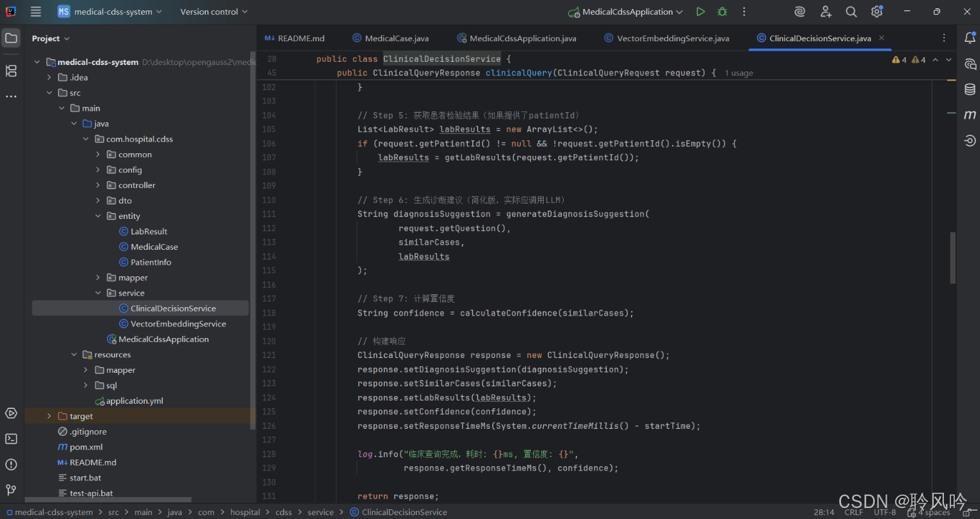Image resolution: width=980 pixels, height=519 pixels.
Task: Switch to MedicalCdssApplication.java tab
Action: (517, 39)
